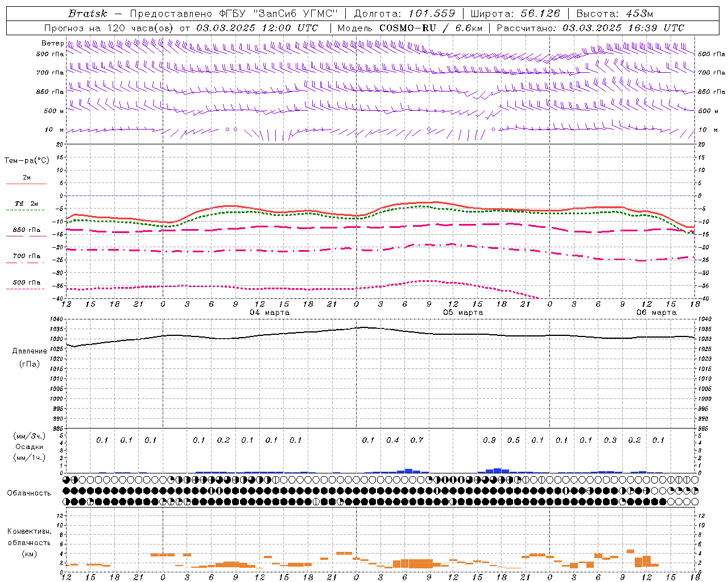Click the "Конвективн." label text
This screenshot has height=582, width=728.
tap(29, 531)
